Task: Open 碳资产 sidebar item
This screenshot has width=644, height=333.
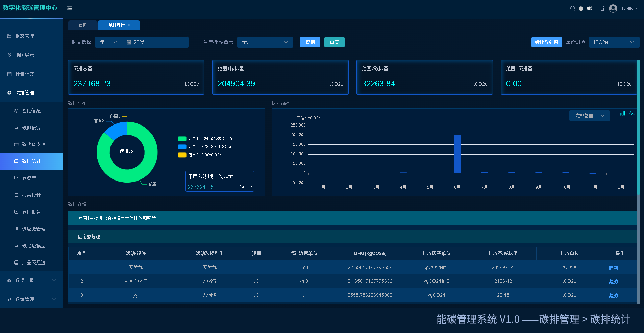Action: 31,178
